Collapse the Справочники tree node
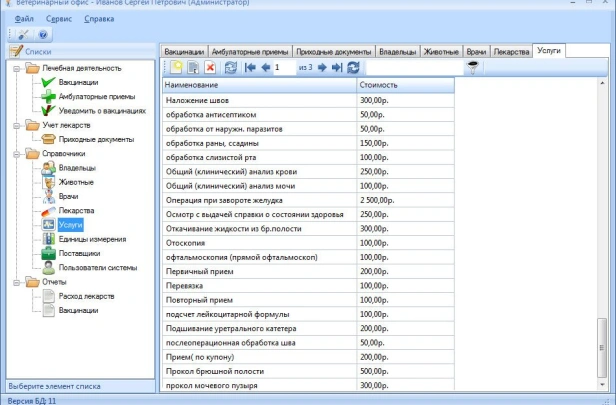This screenshot has width=616, height=405. [x=16, y=154]
